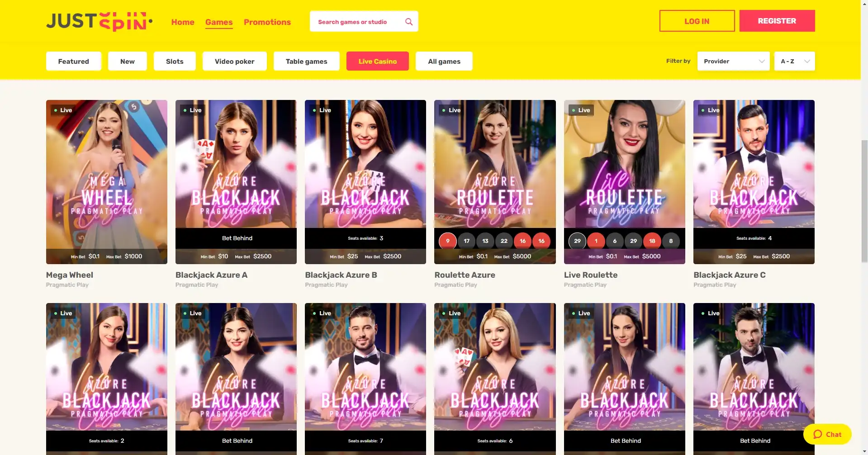Click red number 18 on Live Roulette

point(652,241)
